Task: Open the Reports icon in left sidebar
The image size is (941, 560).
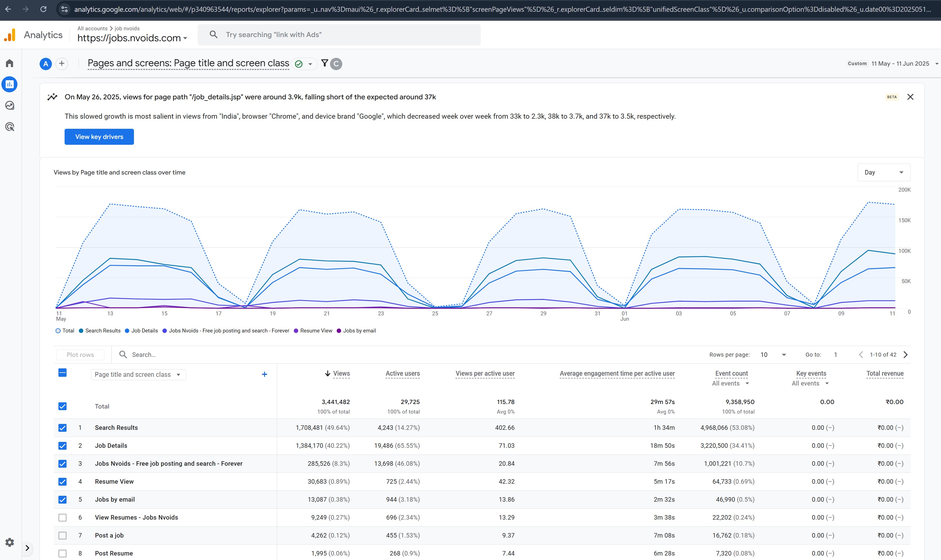Action: click(x=10, y=84)
